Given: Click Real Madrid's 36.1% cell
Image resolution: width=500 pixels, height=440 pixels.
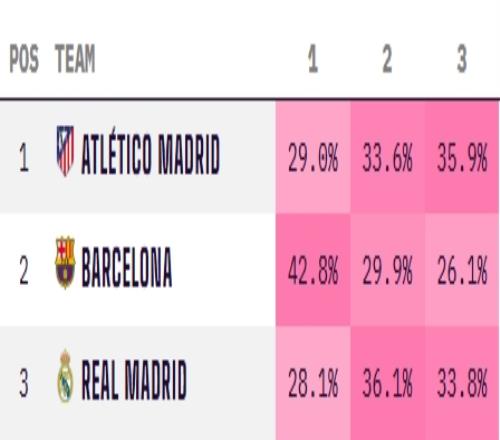Looking at the screenshot, I should pos(388,383).
